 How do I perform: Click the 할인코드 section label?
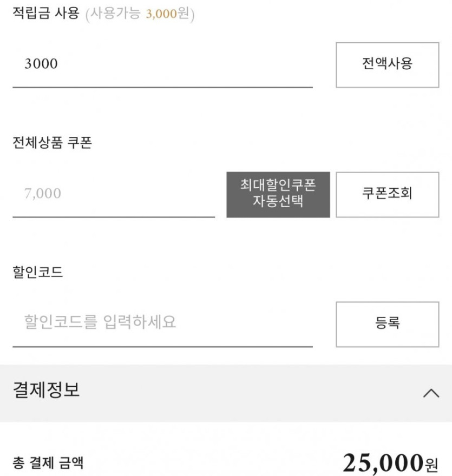[x=38, y=272]
